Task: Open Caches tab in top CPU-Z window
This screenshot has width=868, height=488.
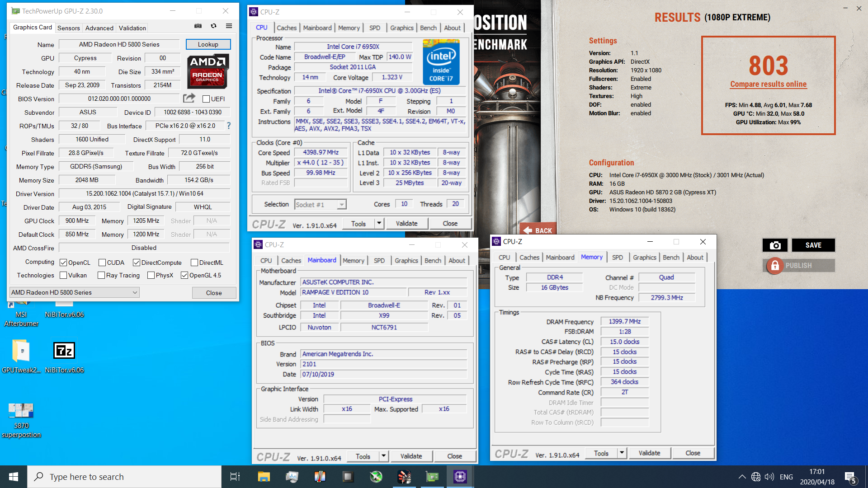Action: 287,28
